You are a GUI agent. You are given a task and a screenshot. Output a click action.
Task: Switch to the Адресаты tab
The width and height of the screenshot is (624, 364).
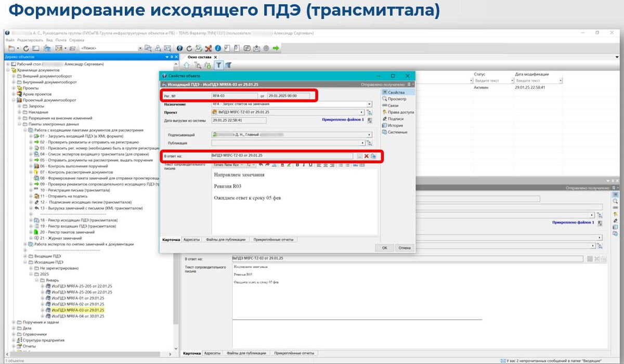191,240
